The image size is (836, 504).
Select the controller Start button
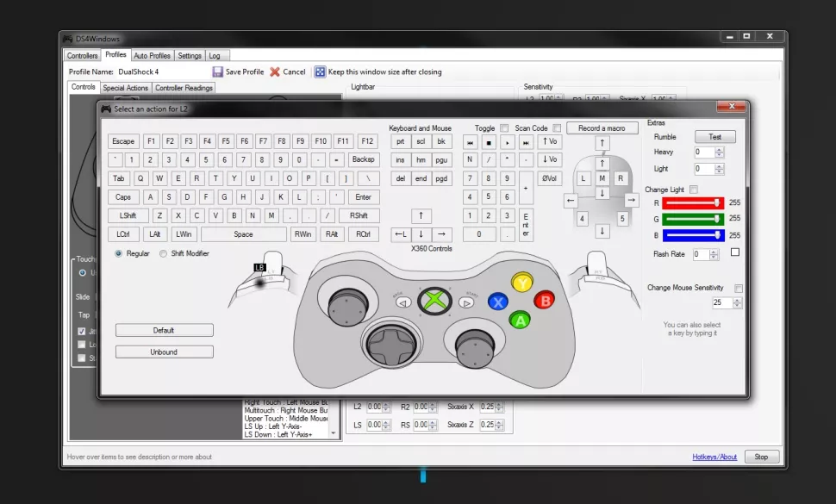click(x=466, y=302)
